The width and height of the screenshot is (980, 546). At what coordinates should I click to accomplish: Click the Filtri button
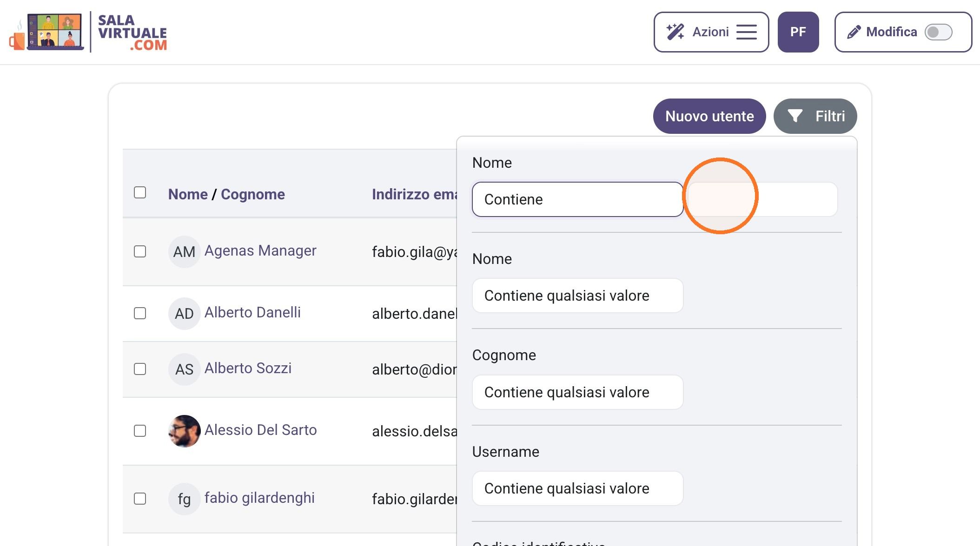pyautogui.click(x=815, y=116)
